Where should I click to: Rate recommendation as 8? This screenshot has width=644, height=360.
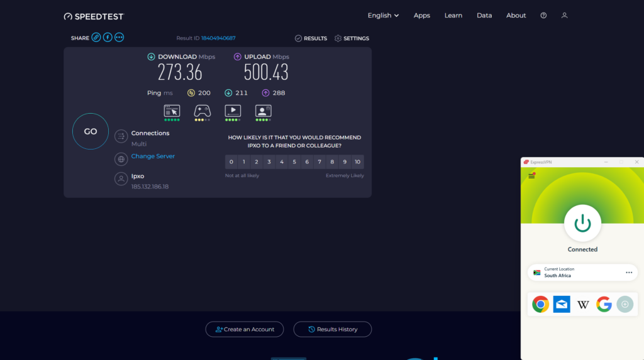click(x=332, y=162)
